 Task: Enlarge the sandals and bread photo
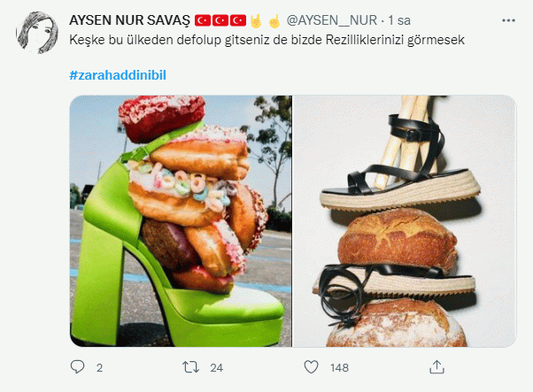(405, 221)
